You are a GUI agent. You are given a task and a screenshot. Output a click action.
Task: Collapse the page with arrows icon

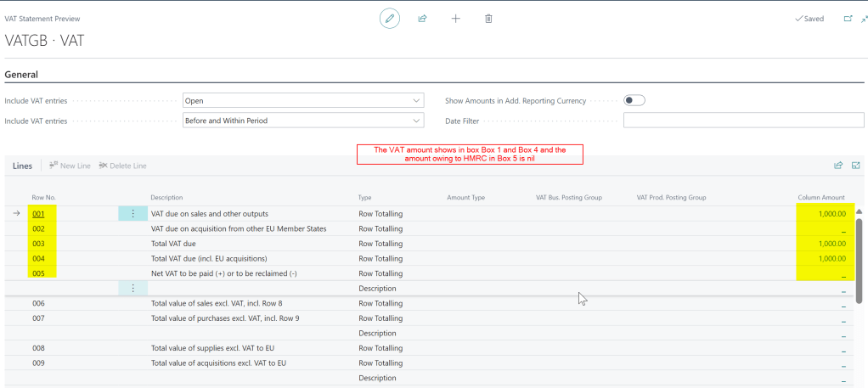tap(864, 19)
